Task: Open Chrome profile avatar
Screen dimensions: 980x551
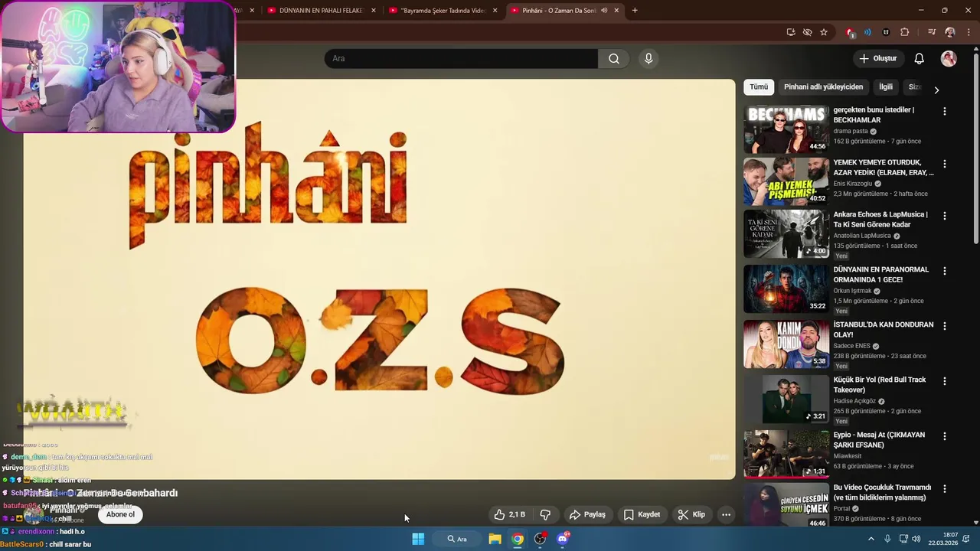Action: (x=950, y=32)
